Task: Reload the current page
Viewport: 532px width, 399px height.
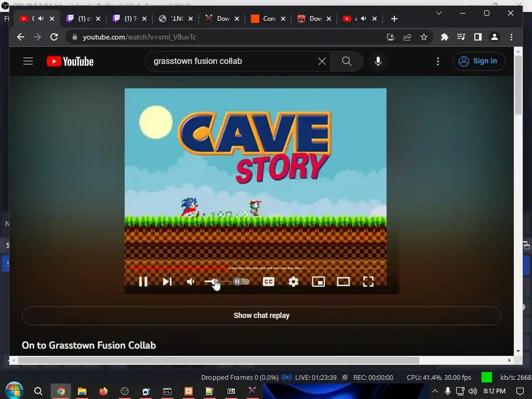Action: pyautogui.click(x=54, y=37)
